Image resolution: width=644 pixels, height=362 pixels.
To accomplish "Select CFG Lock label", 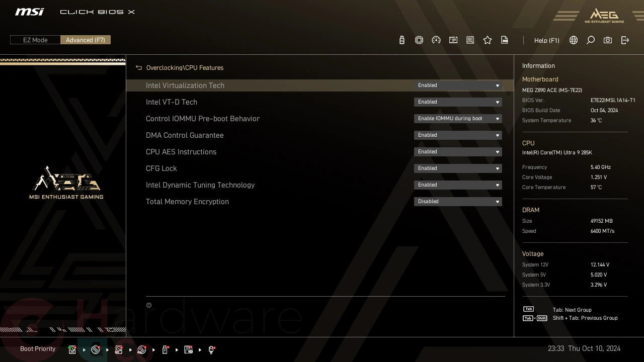I will (162, 168).
